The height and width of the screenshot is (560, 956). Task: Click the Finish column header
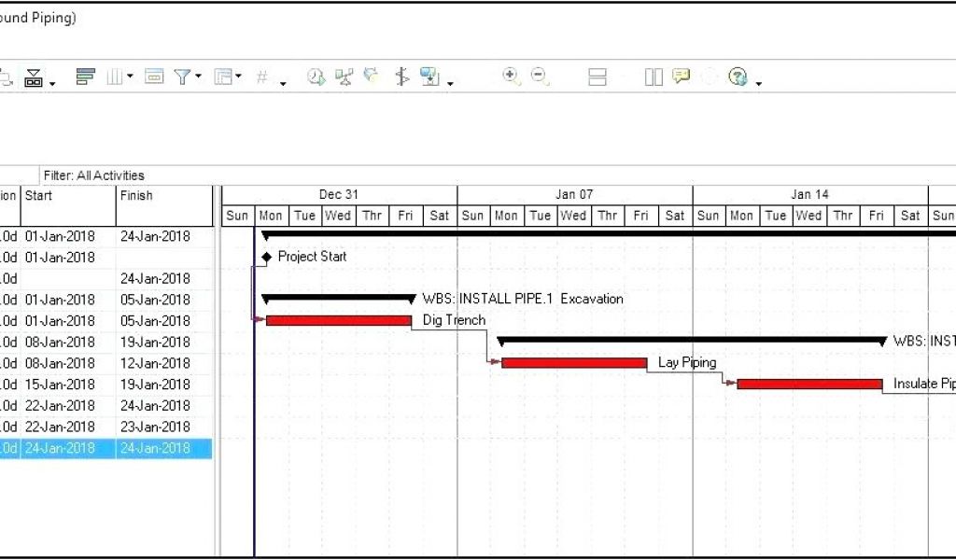[x=163, y=196]
